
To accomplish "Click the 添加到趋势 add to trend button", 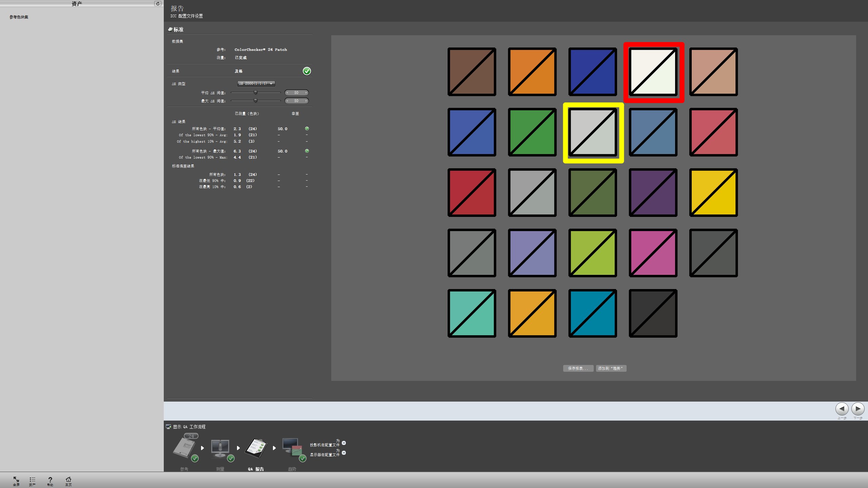I will [611, 368].
